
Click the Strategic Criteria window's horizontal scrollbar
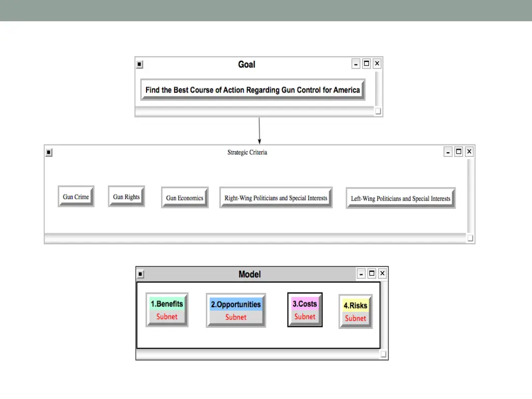255,238
